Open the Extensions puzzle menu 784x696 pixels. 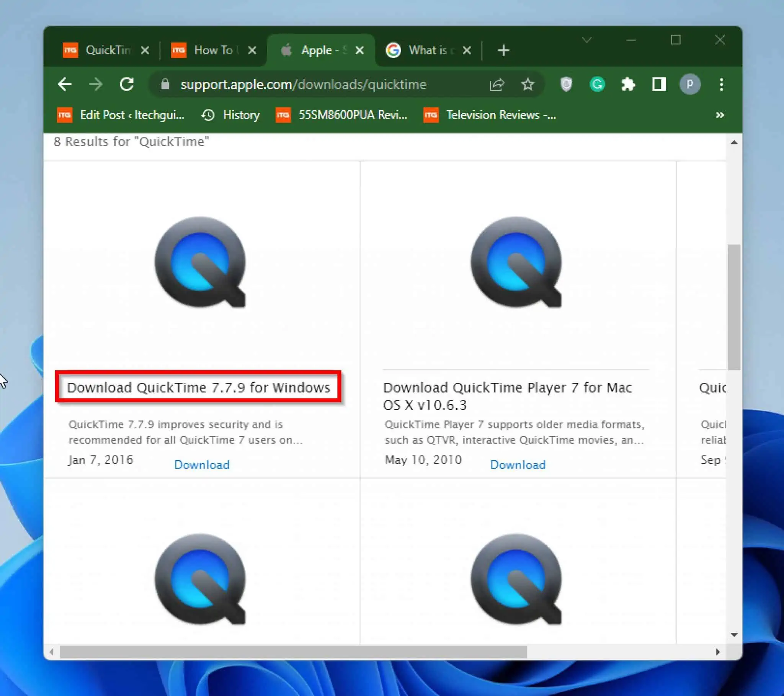(x=628, y=84)
